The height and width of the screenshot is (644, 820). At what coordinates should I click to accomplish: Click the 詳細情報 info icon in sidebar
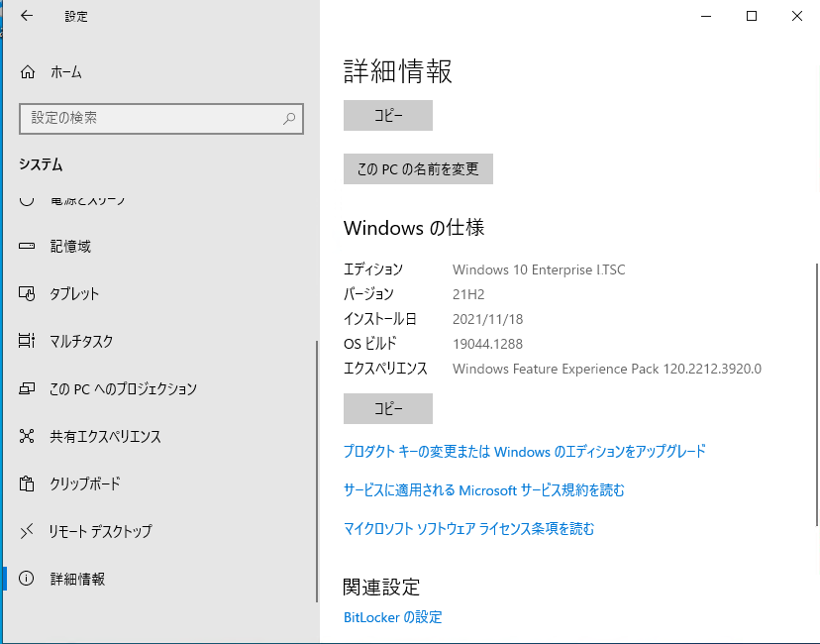point(26,578)
